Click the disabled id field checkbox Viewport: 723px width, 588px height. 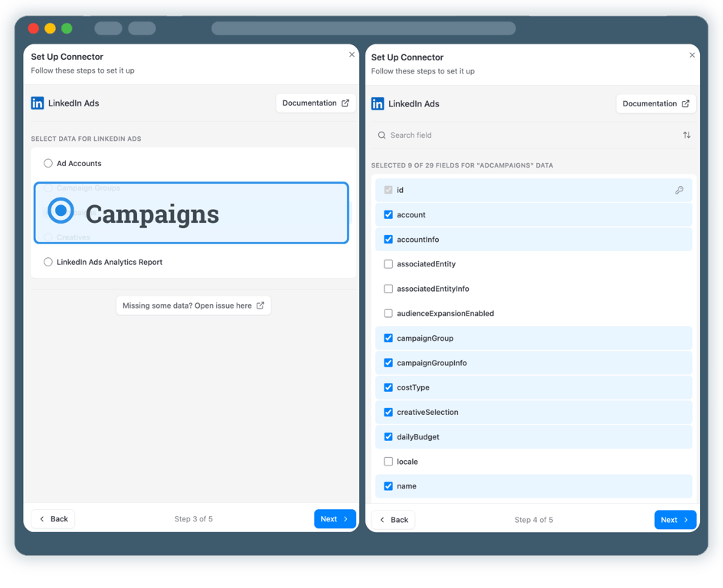coord(388,190)
